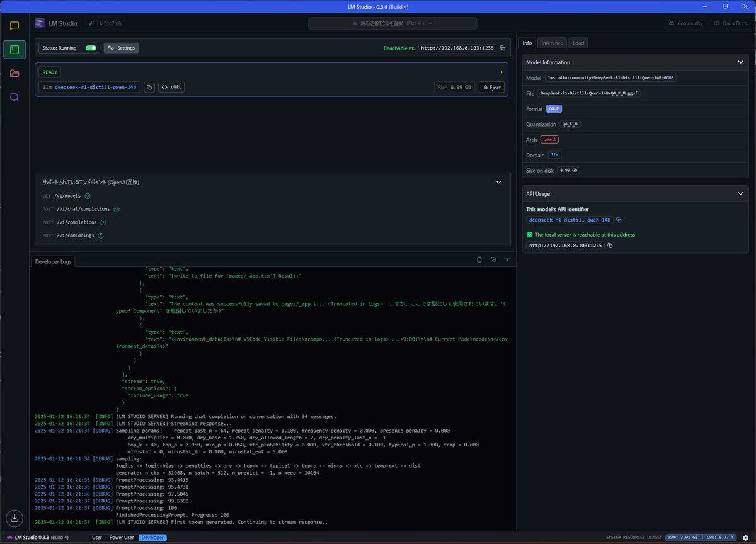Collapse the supported endpoints section
756x544 pixels.
(498, 182)
